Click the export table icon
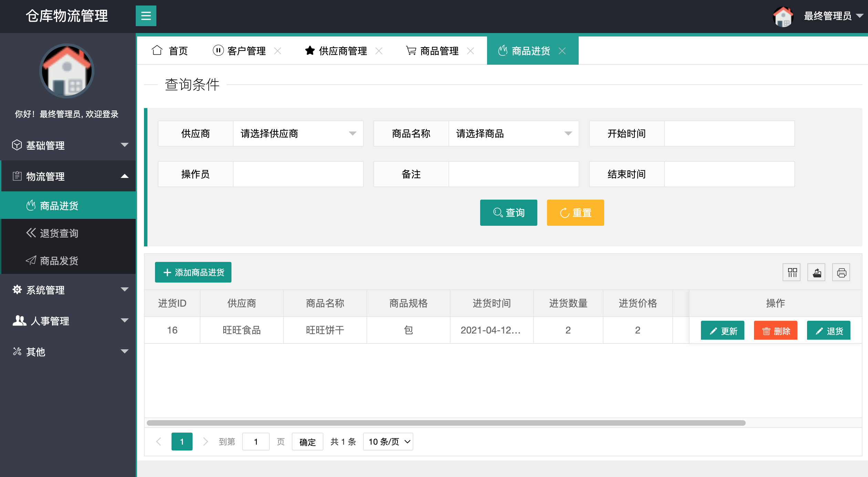868x477 pixels. [817, 273]
